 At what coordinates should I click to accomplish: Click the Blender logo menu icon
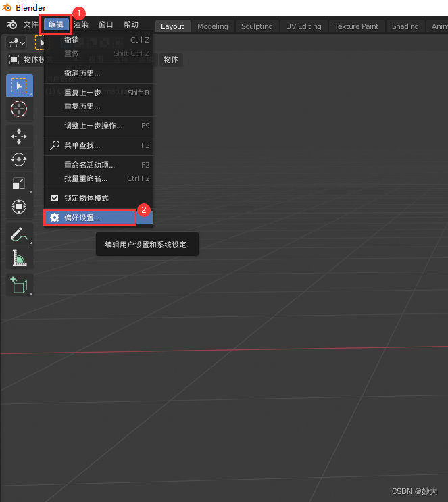(12, 24)
